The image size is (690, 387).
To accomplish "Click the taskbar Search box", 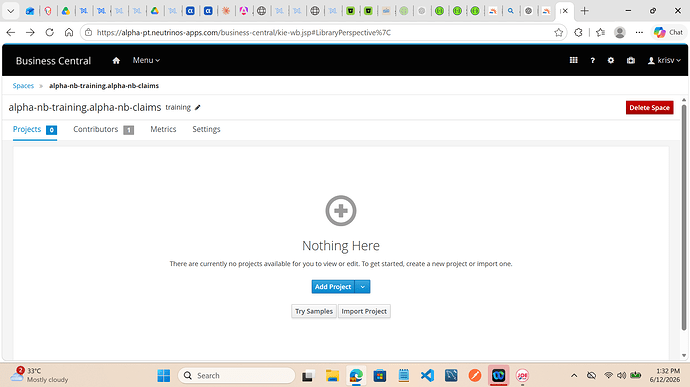I will pyautogui.click(x=236, y=376).
